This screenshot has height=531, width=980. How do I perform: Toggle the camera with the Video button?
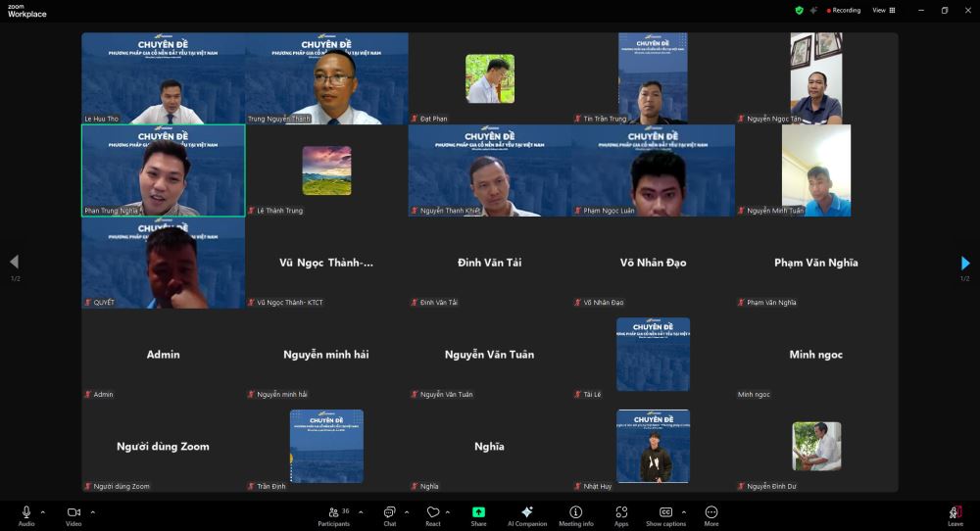73,512
